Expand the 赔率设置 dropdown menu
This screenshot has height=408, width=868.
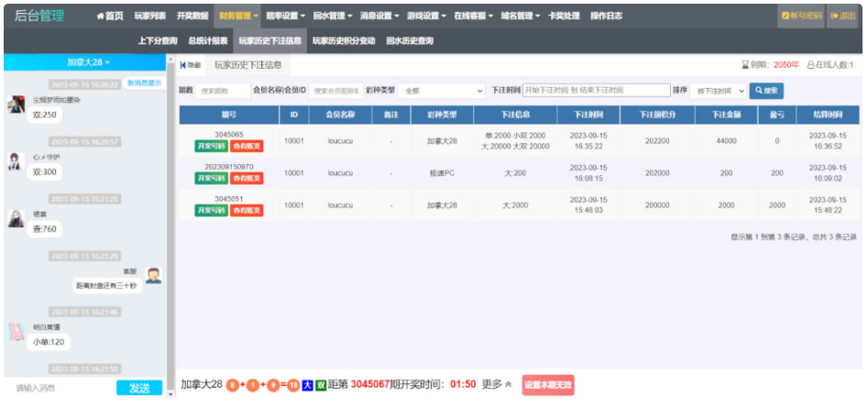(x=284, y=17)
